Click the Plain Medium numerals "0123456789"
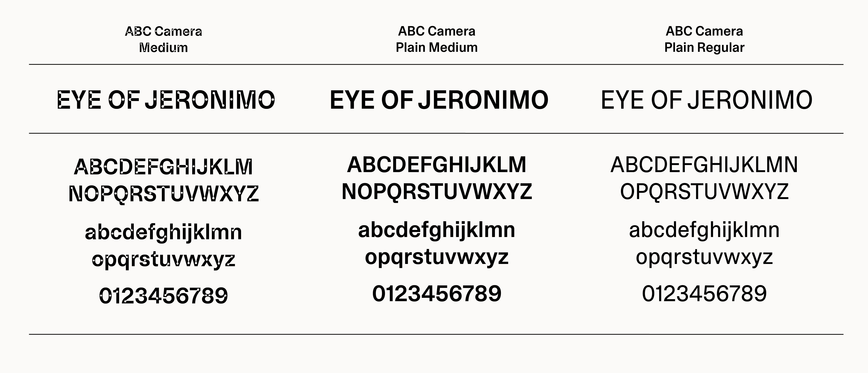The height and width of the screenshot is (373, 868). tap(437, 293)
